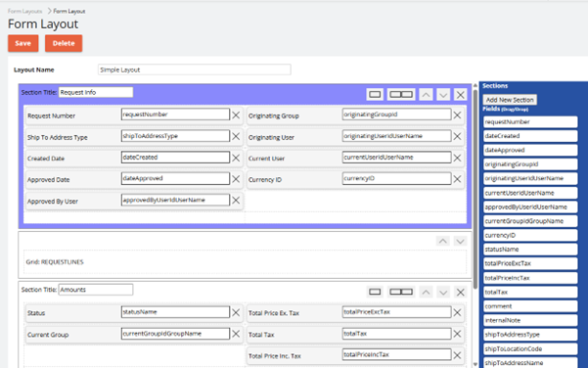Set Amounts section to single-column layout
Screen dimensions: 588x368
[x=375, y=292]
